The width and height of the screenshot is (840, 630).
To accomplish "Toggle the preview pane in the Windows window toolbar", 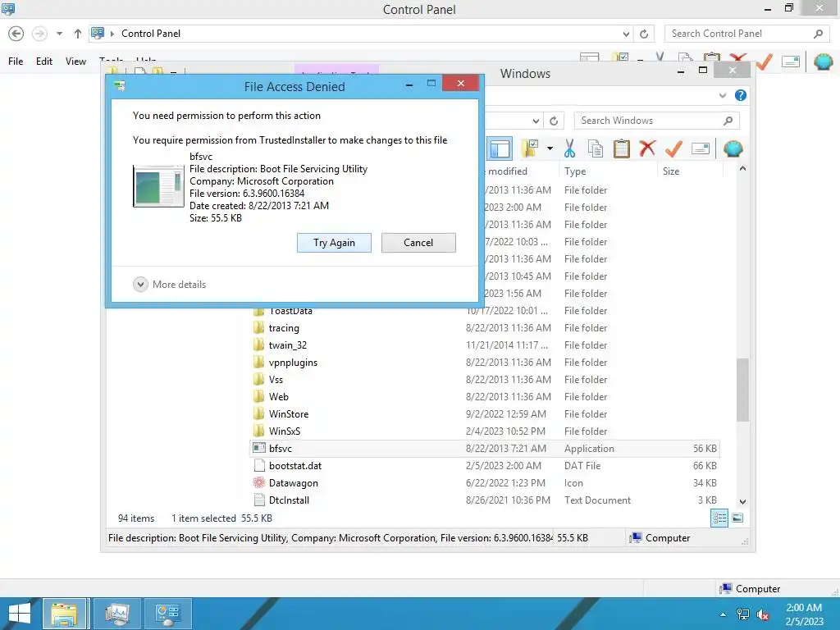I will point(500,149).
